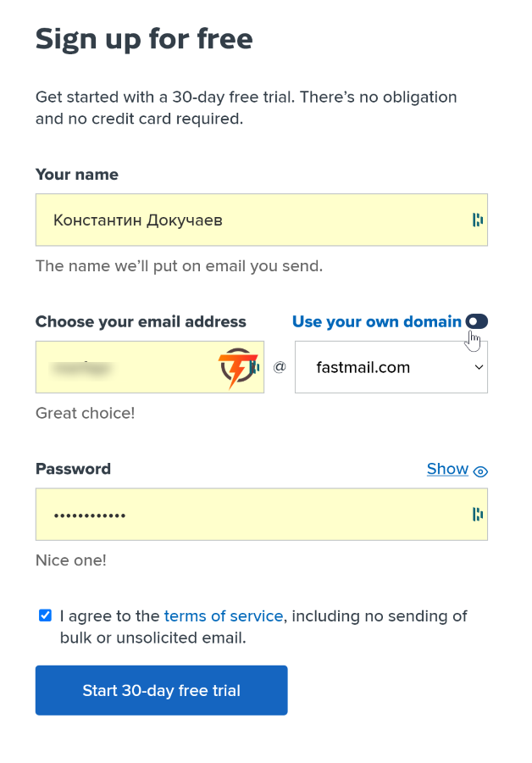Image resolution: width=532 pixels, height=763 pixels.
Task: Click Dashlane icon in Password field
Action: pyautogui.click(x=478, y=514)
